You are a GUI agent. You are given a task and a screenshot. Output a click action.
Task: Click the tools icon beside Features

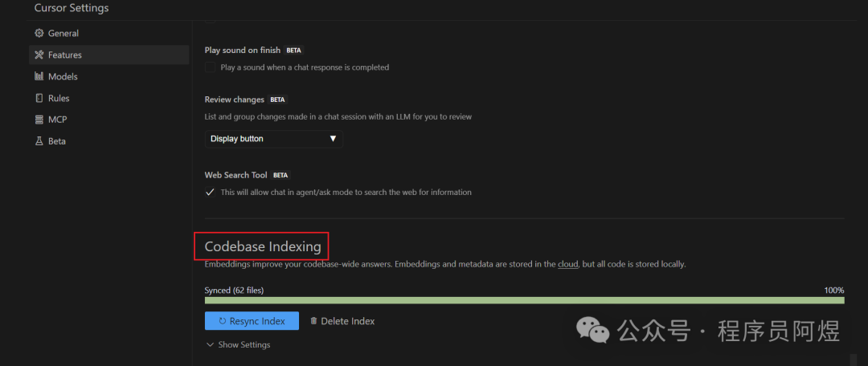pyautogui.click(x=39, y=55)
